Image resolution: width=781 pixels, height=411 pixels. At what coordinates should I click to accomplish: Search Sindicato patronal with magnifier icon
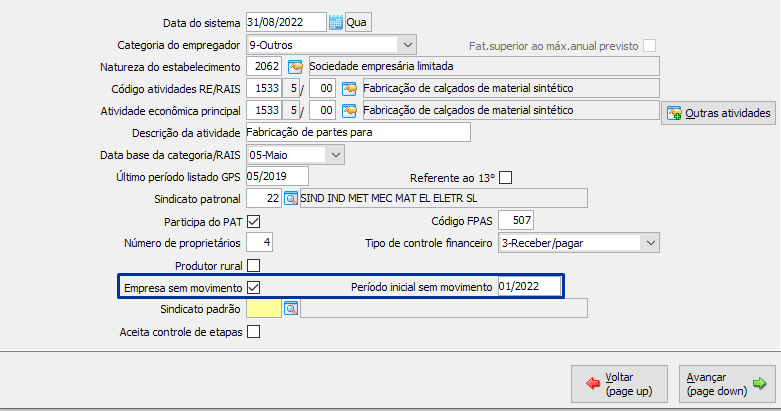click(x=291, y=199)
